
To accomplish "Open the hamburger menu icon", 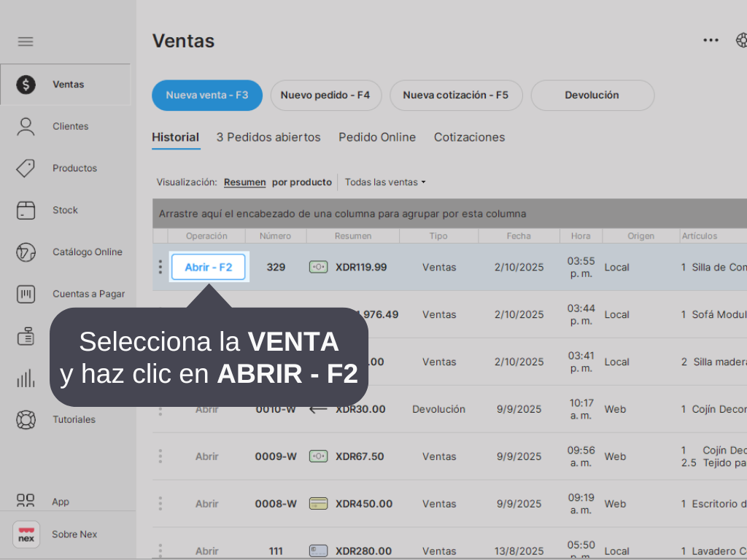I will pyautogui.click(x=26, y=42).
